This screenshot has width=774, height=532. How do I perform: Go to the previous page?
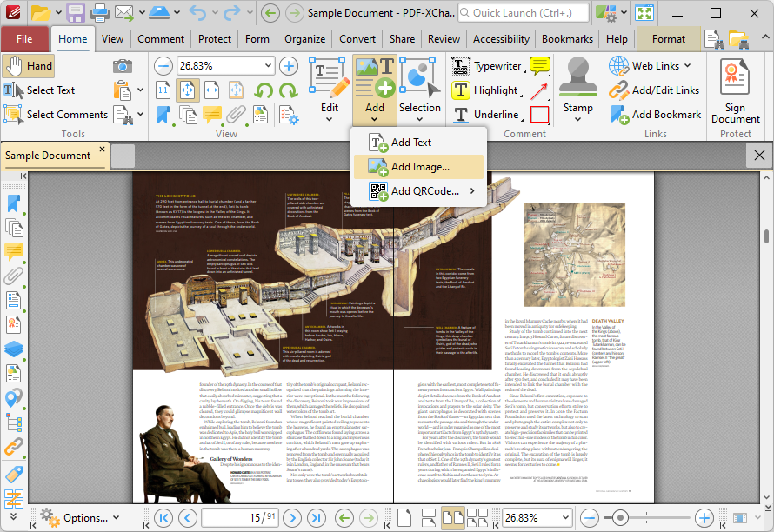(x=188, y=518)
